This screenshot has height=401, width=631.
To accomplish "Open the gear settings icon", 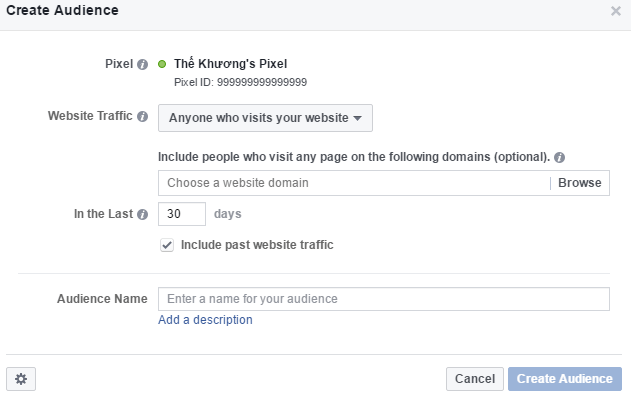I will 21,379.
